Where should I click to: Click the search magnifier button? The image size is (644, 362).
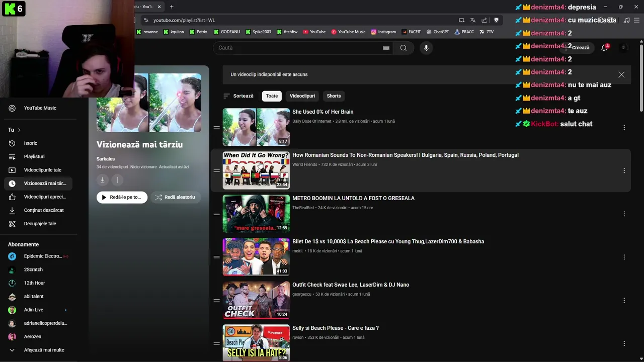tap(404, 48)
